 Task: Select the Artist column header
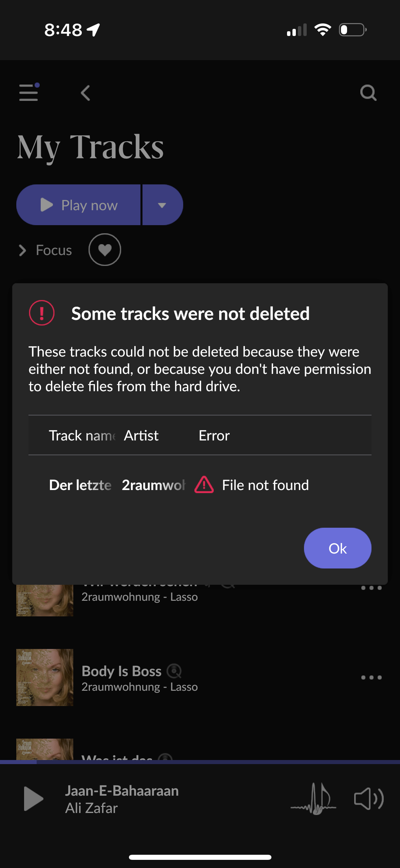point(141,435)
